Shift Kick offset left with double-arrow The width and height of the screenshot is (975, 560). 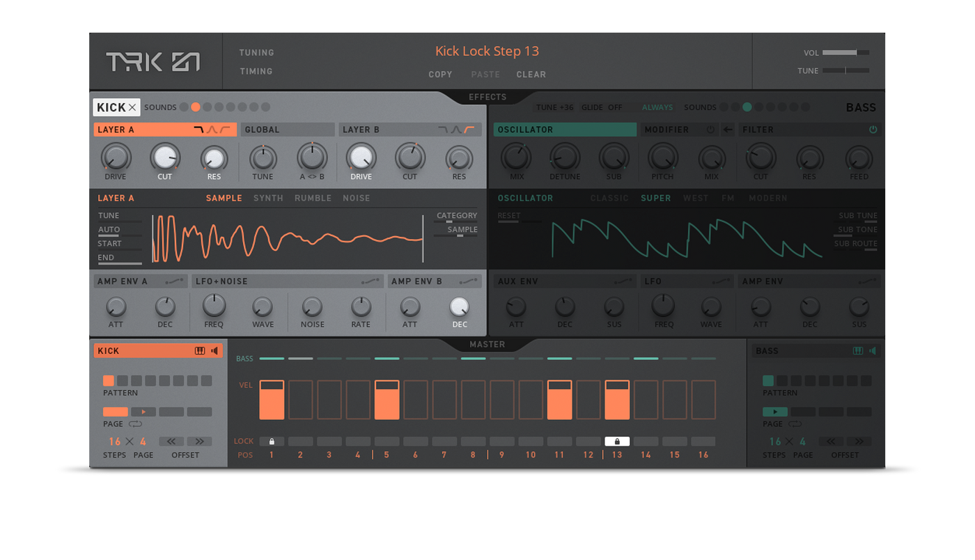click(171, 442)
